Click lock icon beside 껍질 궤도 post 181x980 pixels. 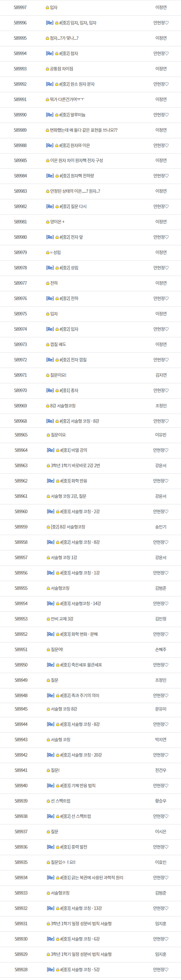pos(48,345)
